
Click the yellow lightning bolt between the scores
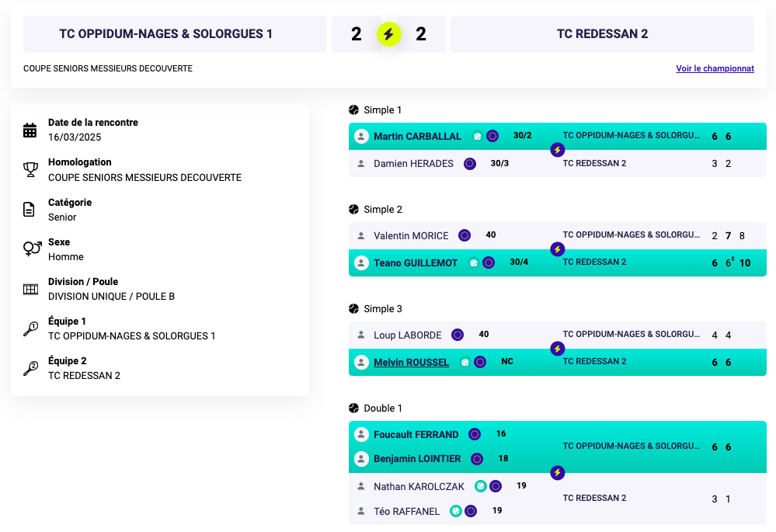388,34
